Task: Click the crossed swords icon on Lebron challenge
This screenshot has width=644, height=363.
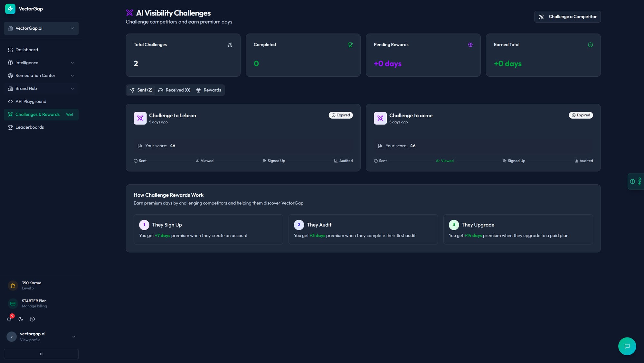Action: click(x=140, y=118)
